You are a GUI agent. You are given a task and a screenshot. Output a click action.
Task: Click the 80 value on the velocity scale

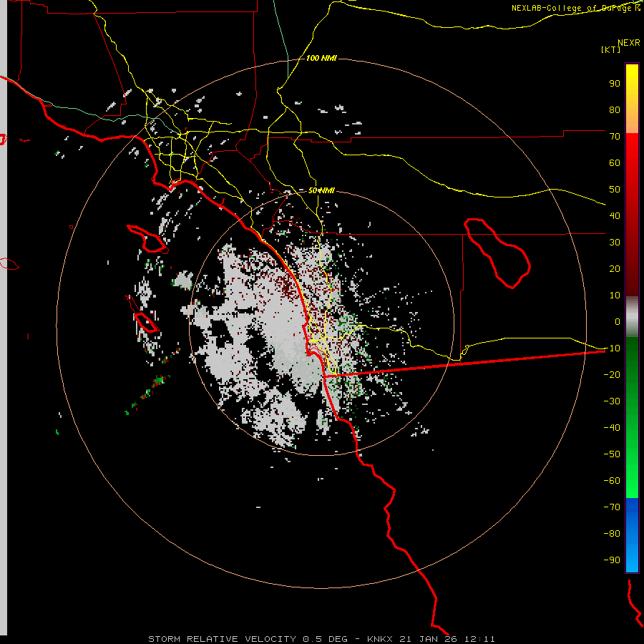615,109
